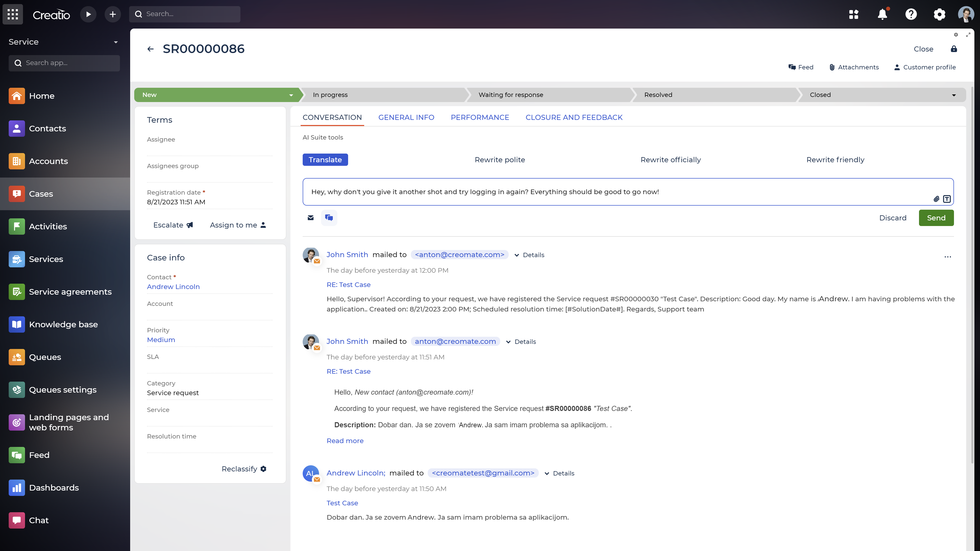Open the CLOSURE AND FEEDBACK tab
This screenshot has height=551, width=980.
click(x=574, y=117)
